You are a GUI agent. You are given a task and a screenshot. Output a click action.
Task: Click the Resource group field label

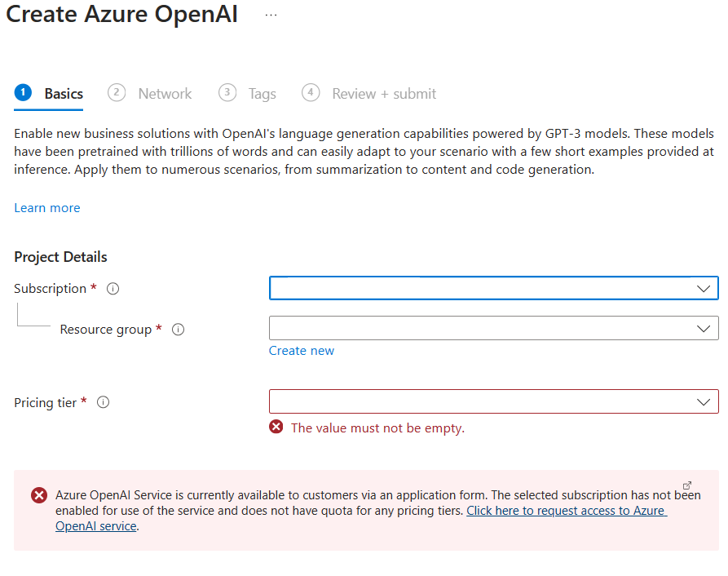coord(106,330)
